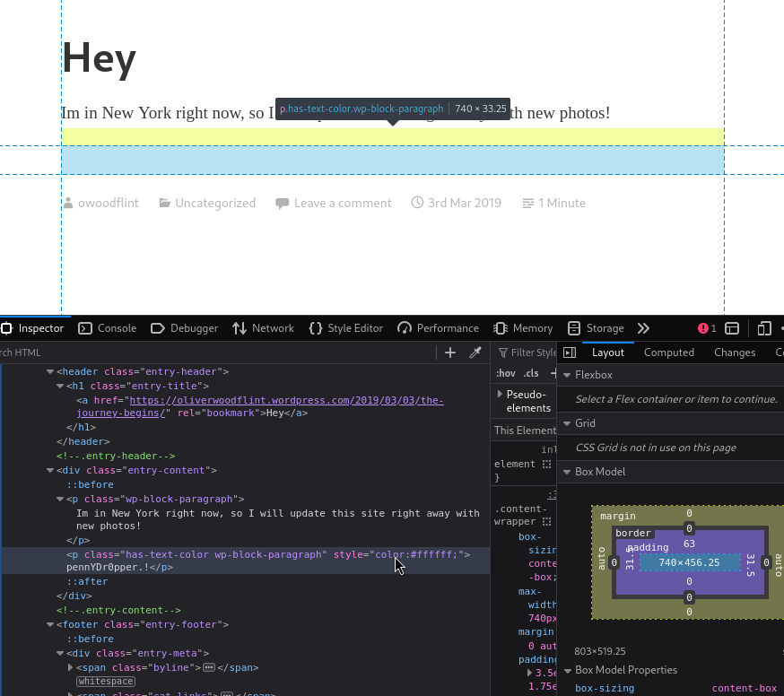
Task: Open the more tools chevron menu
Action: point(643,328)
